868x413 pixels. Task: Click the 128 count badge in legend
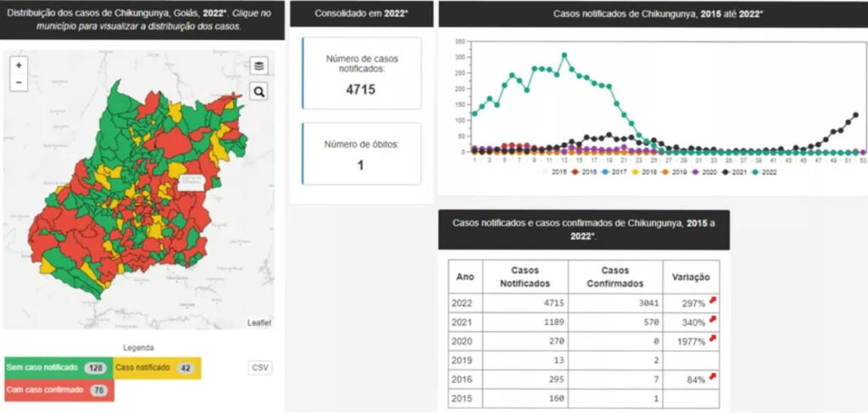pos(95,368)
